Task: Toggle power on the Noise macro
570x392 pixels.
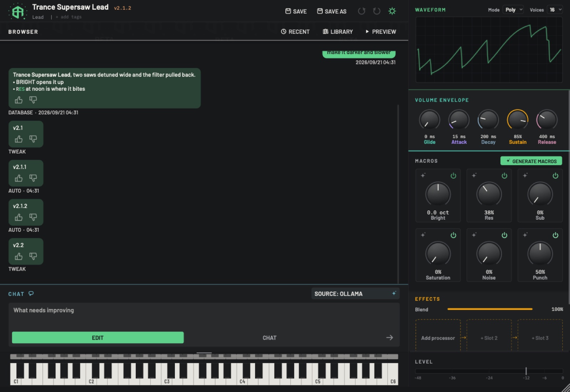Action: 504,235
